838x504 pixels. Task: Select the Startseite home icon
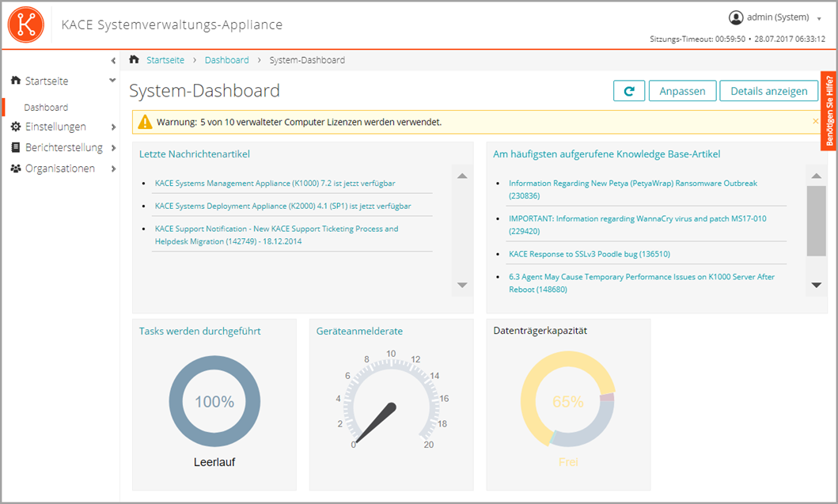[14, 80]
